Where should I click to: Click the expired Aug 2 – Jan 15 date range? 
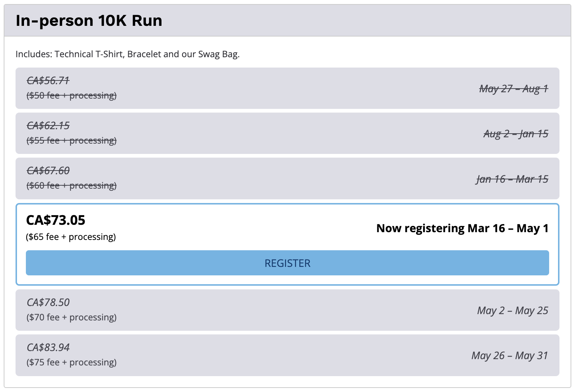pos(516,134)
